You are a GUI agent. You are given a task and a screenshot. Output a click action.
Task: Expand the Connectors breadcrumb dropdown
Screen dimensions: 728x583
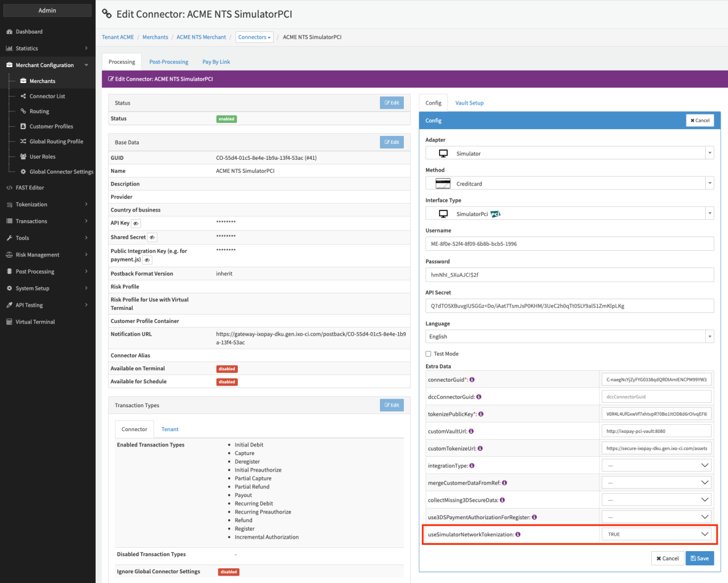pyautogui.click(x=254, y=38)
